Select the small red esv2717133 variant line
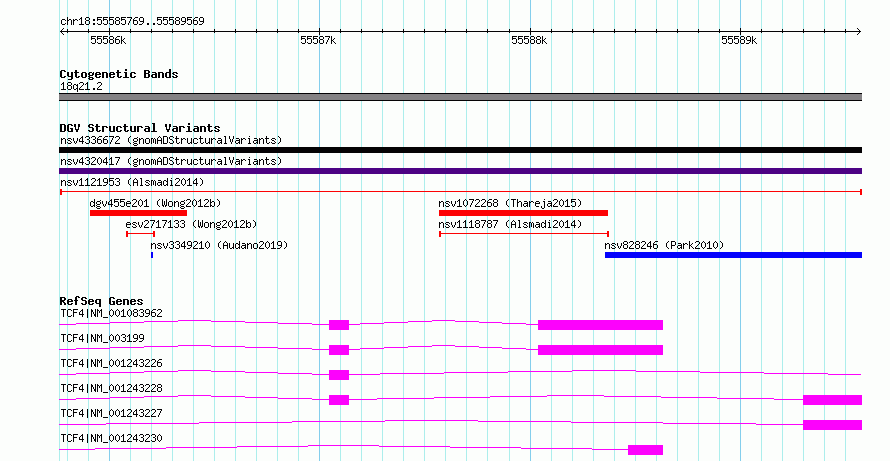890x461 pixels. [140, 234]
